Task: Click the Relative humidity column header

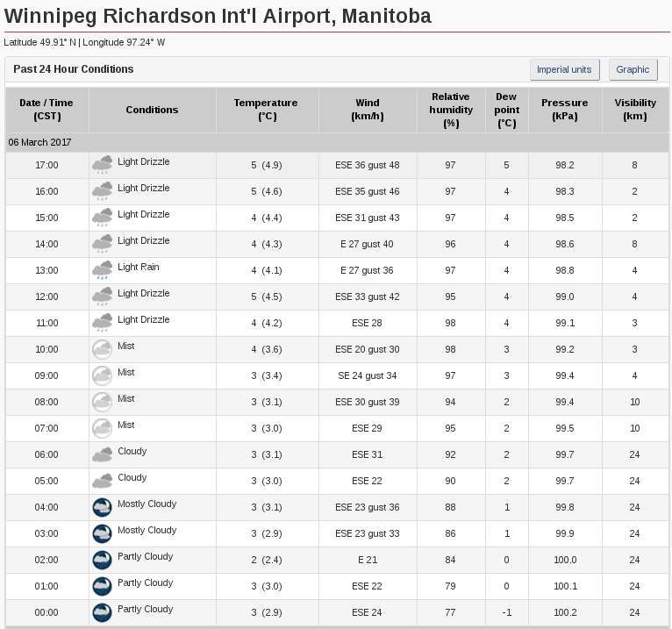Action: coord(451,110)
